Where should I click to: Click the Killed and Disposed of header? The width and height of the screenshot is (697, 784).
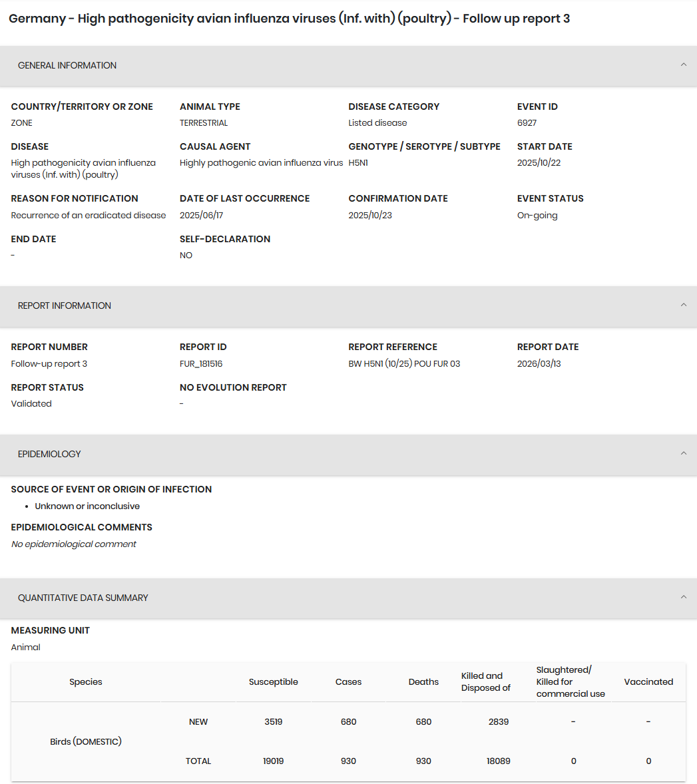coord(486,682)
